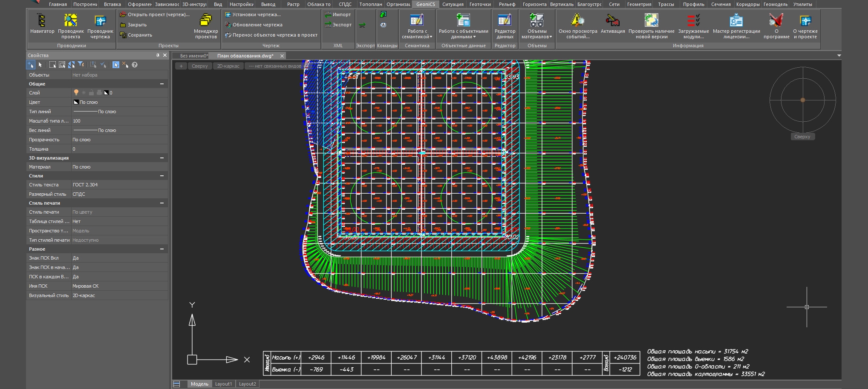This screenshot has width=868, height=389.
Task: Click Перенос объектов чертежа в проект
Action: tap(271, 35)
